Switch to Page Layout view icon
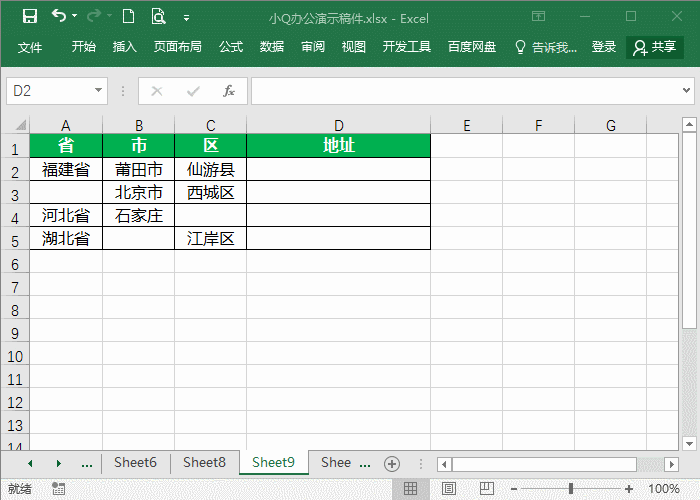This screenshot has width=700, height=500. tap(449, 488)
